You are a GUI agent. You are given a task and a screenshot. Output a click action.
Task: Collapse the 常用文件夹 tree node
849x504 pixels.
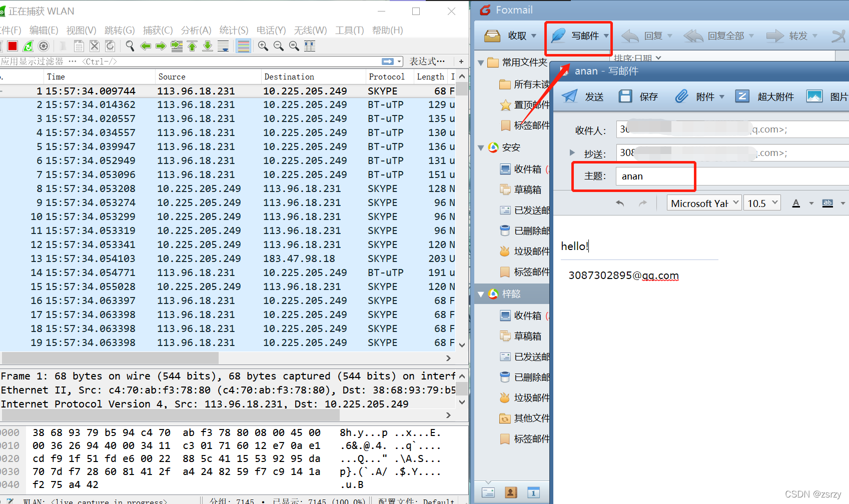(481, 62)
